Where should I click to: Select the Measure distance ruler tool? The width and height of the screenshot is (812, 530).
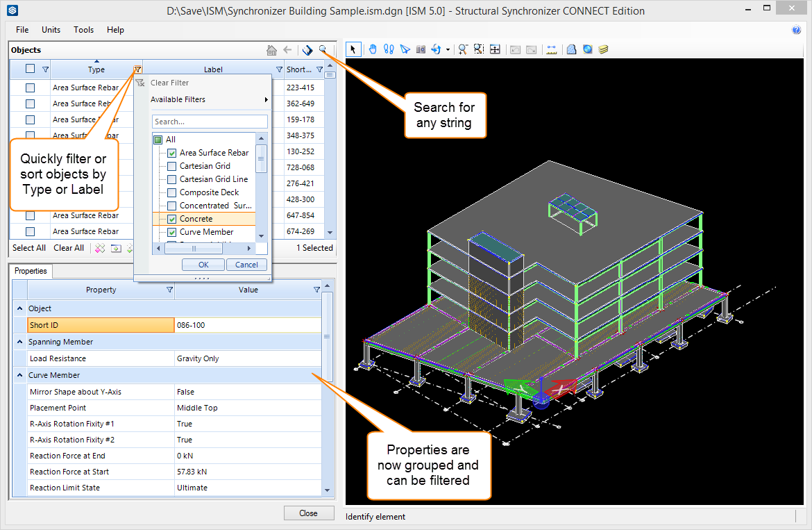(552, 49)
